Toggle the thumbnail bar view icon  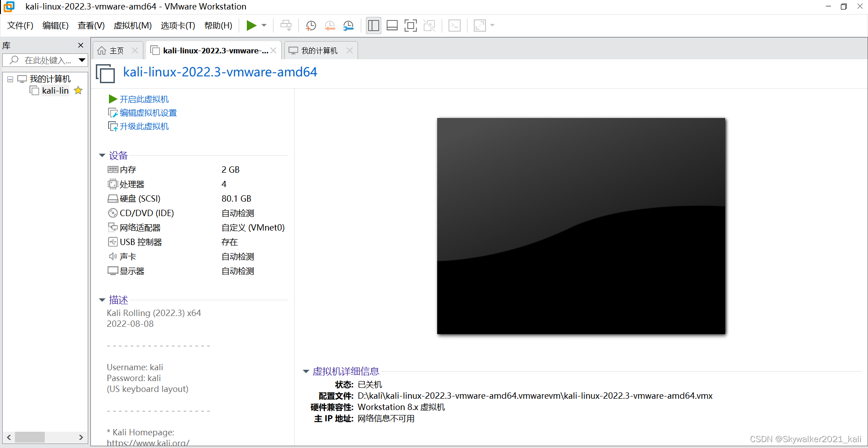coord(392,26)
